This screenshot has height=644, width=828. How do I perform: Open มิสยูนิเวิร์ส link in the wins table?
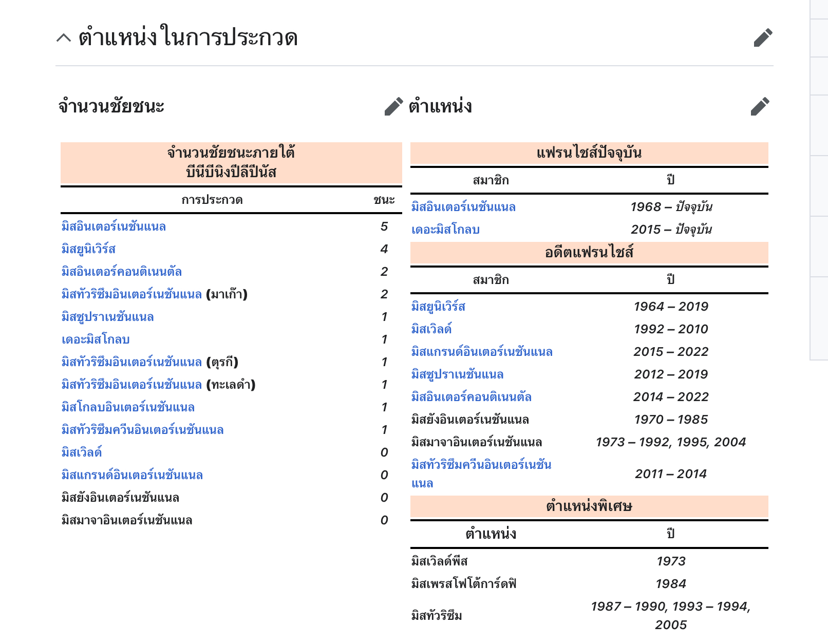click(x=88, y=249)
